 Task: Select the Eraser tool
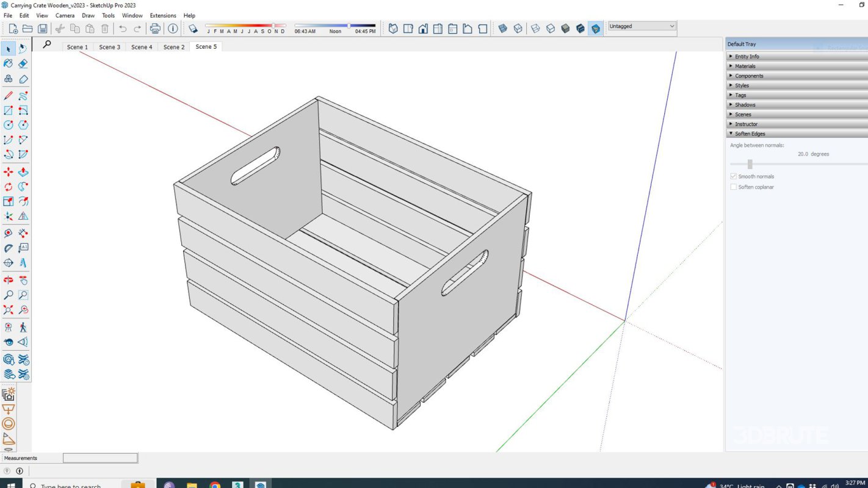pos(23,63)
